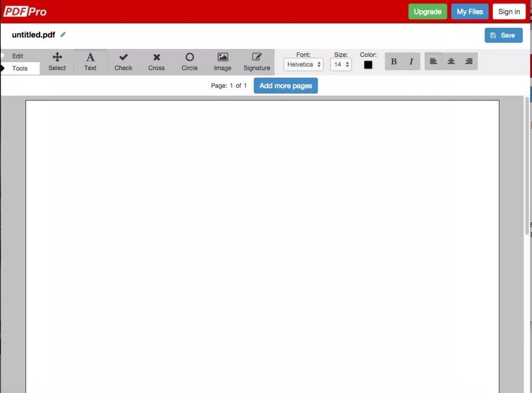Open My Files

(469, 11)
